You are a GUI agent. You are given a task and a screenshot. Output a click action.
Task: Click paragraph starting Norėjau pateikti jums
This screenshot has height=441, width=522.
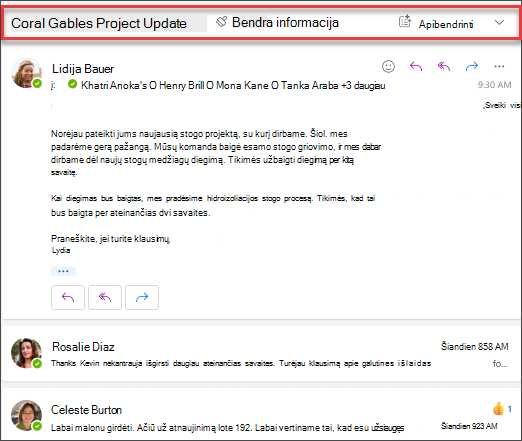pos(216,153)
